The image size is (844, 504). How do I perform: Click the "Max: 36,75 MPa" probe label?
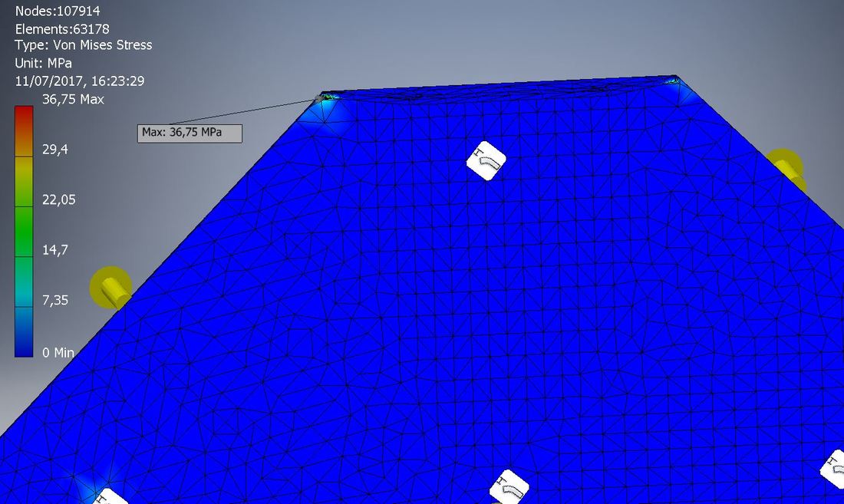[190, 133]
